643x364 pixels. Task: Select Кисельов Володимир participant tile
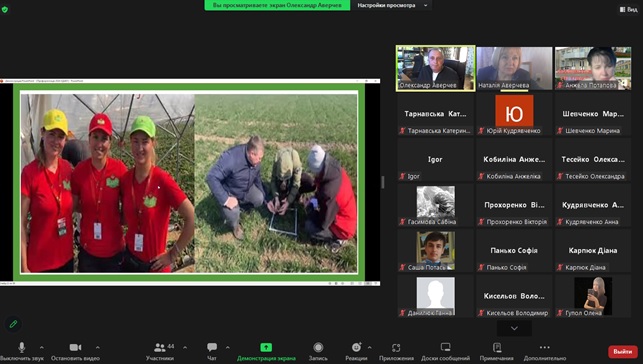click(x=514, y=296)
